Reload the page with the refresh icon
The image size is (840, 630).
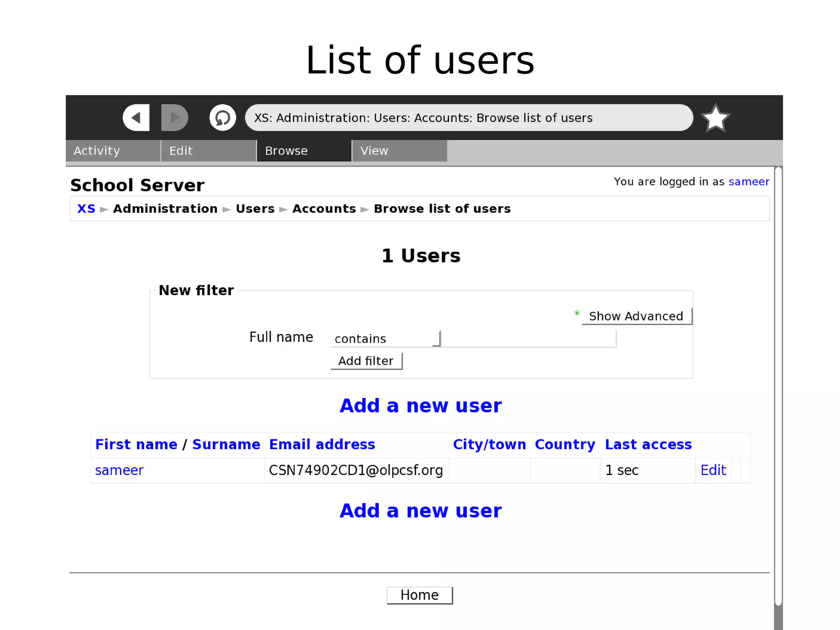(x=223, y=118)
